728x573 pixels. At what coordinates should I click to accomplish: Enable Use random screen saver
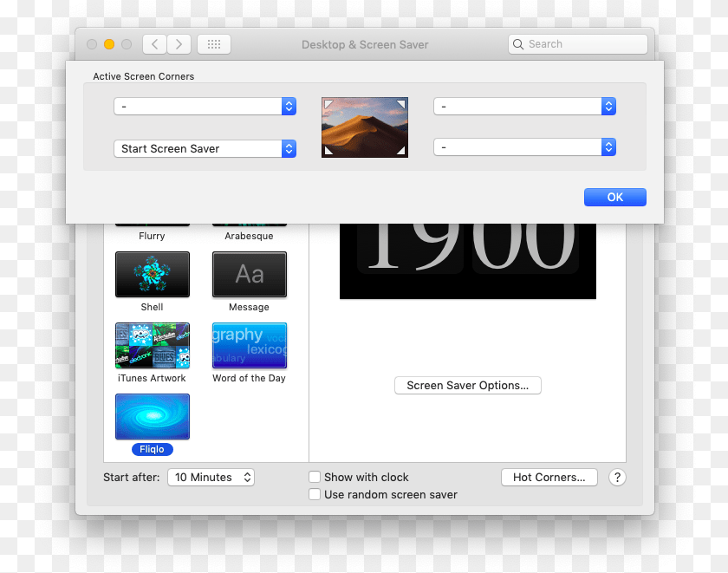click(x=315, y=494)
